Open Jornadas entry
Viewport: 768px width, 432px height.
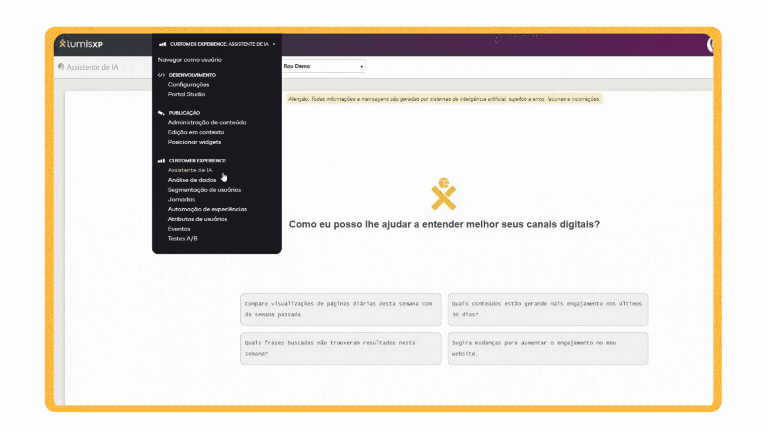point(181,199)
